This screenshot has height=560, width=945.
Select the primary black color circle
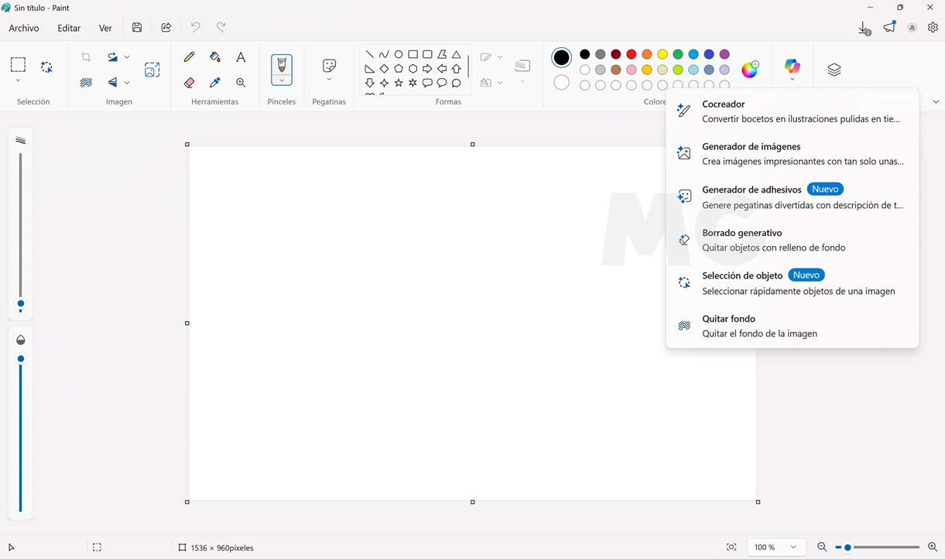click(x=562, y=57)
